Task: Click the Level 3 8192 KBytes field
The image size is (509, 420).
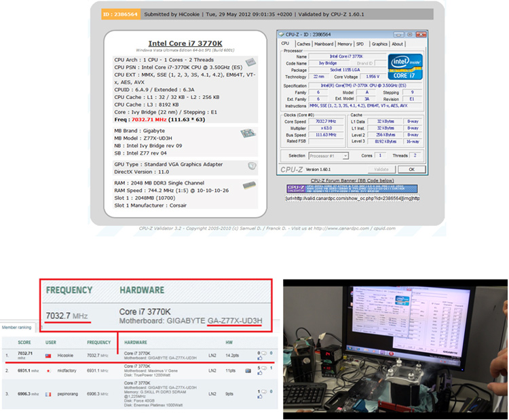Action: point(385,142)
